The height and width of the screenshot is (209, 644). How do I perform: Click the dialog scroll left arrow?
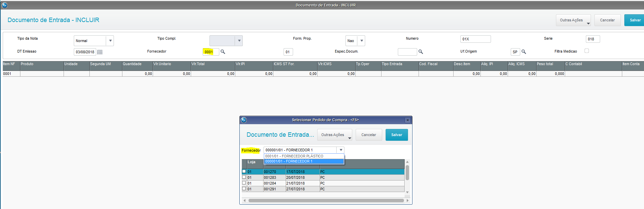[244, 201]
